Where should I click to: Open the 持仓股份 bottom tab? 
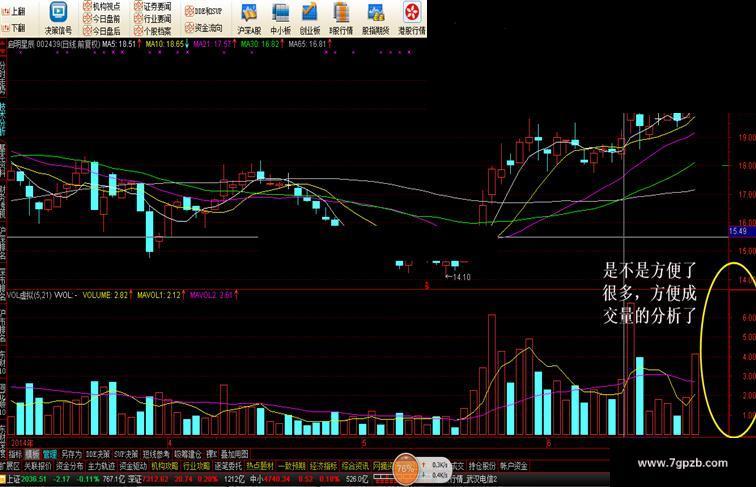click(x=482, y=466)
